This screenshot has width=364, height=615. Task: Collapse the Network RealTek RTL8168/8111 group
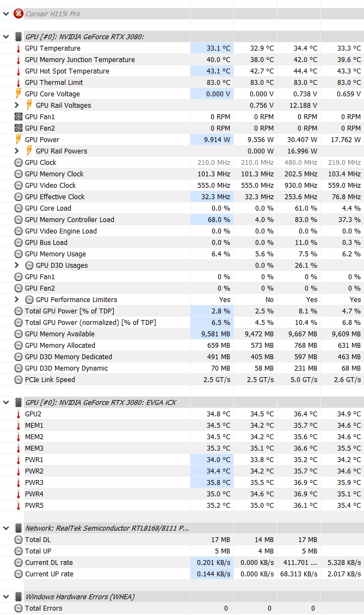[6, 528]
